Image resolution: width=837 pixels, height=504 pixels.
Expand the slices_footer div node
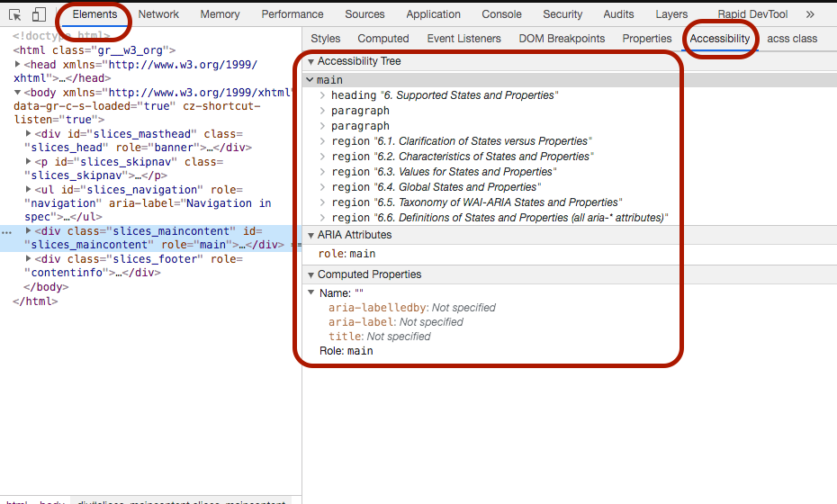pos(29,258)
